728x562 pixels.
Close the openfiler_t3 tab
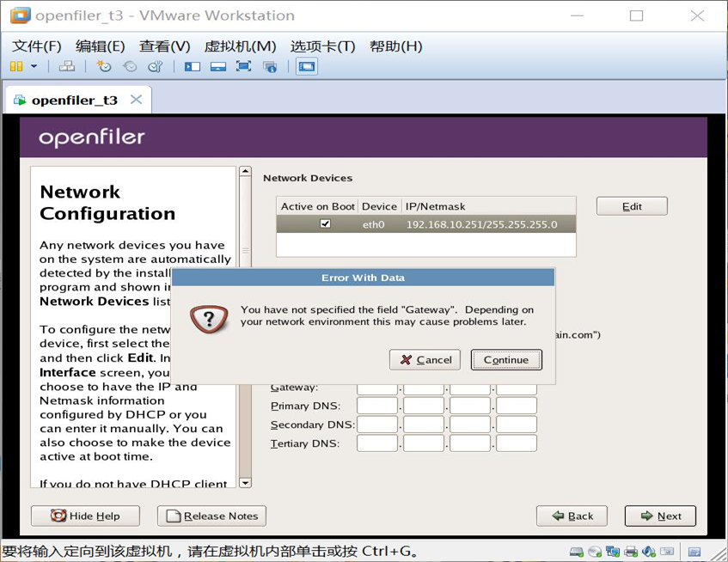point(136,100)
